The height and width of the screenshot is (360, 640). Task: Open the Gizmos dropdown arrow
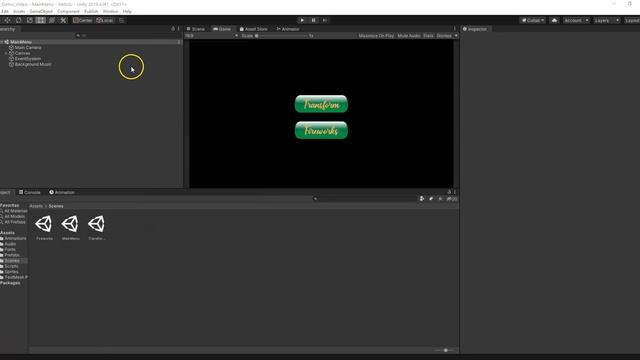[456, 36]
